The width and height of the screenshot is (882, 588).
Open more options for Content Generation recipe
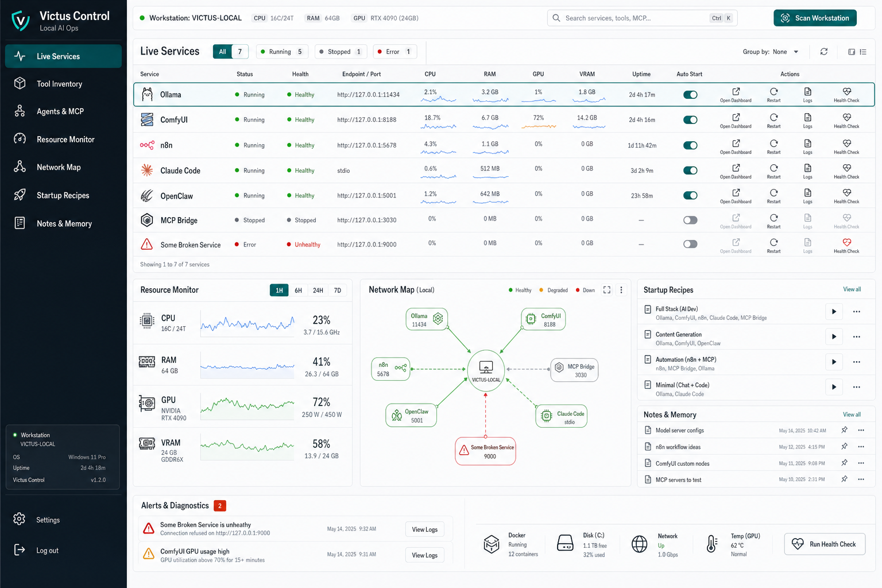click(857, 337)
